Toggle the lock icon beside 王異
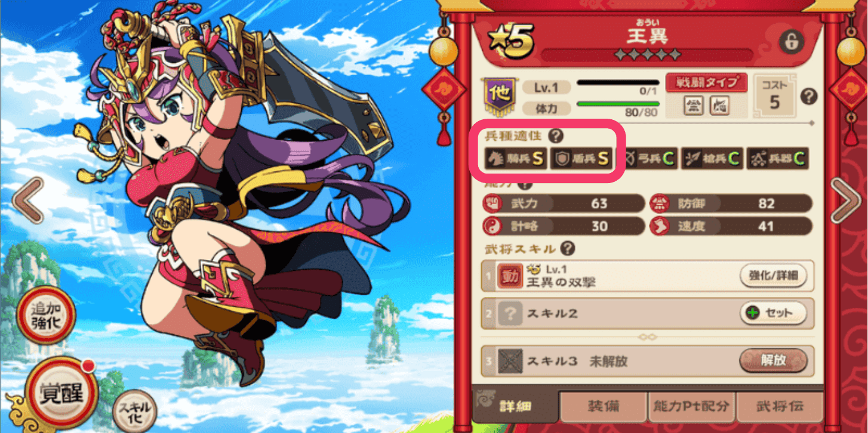Image resolution: width=868 pixels, height=433 pixels. 792,42
